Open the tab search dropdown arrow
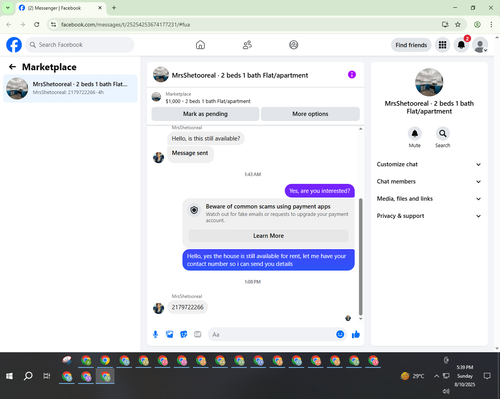Image resolution: width=500 pixels, height=399 pixels. click(8, 8)
